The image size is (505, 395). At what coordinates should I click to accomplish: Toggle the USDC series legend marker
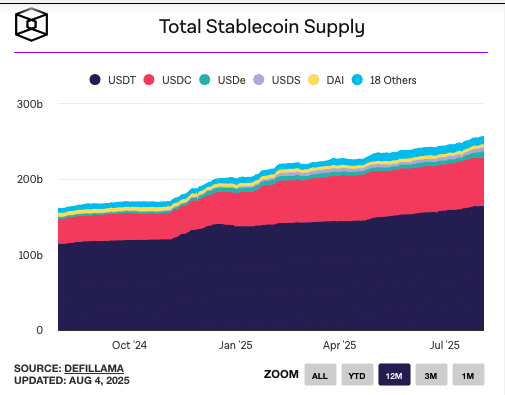click(149, 80)
